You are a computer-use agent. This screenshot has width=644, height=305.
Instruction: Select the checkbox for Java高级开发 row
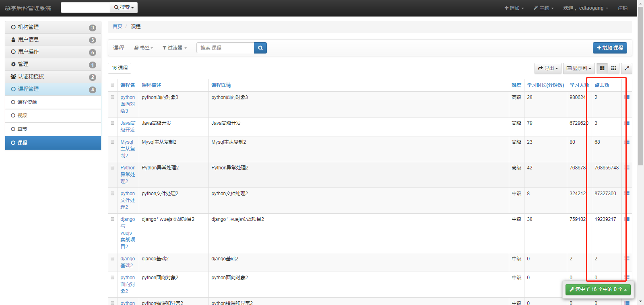point(113,123)
